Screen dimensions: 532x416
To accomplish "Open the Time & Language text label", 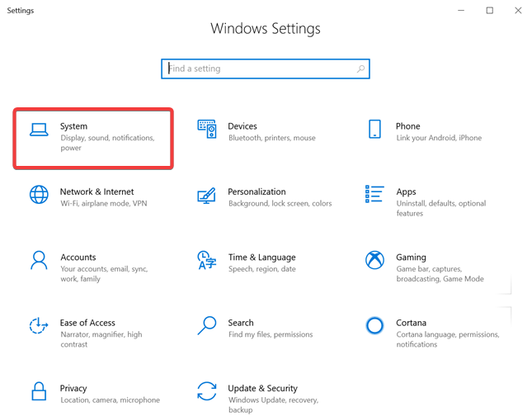I will tap(261, 258).
